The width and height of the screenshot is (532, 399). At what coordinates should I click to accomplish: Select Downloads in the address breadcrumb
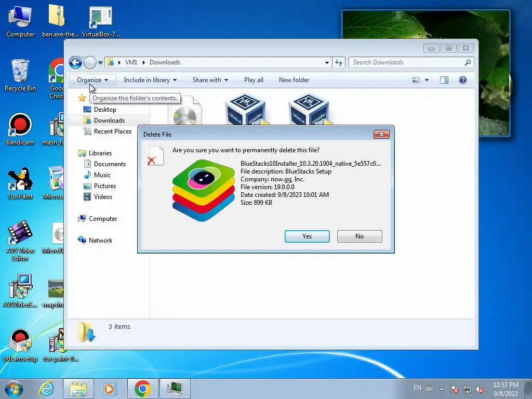165,62
